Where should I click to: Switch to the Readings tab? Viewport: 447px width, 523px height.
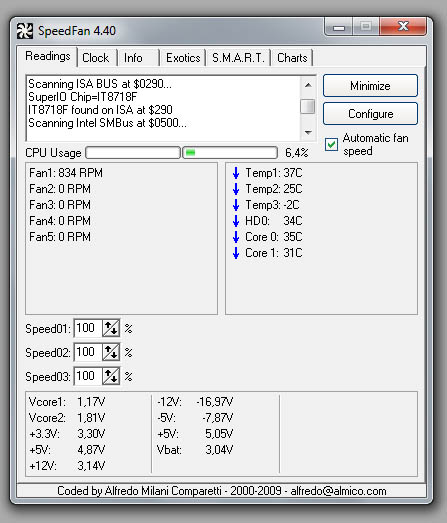(48, 56)
